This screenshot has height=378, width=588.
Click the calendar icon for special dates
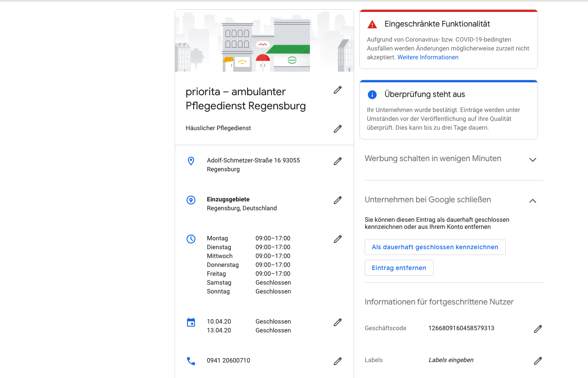click(x=191, y=322)
